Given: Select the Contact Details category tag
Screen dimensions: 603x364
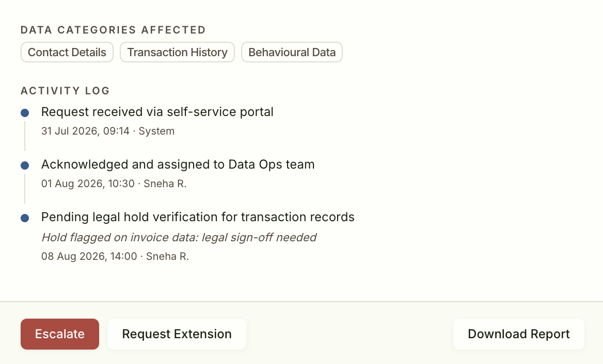Looking at the screenshot, I should click(67, 52).
